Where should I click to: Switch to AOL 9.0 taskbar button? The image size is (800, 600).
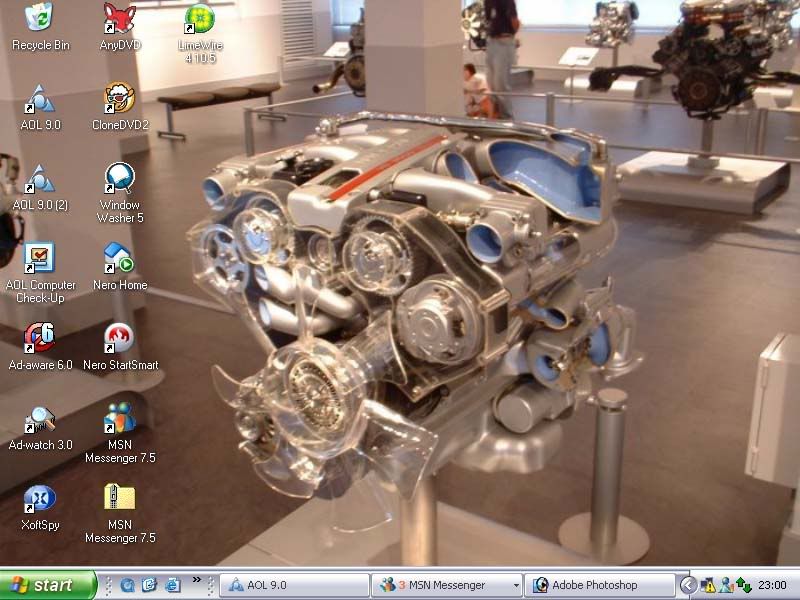coord(294,585)
